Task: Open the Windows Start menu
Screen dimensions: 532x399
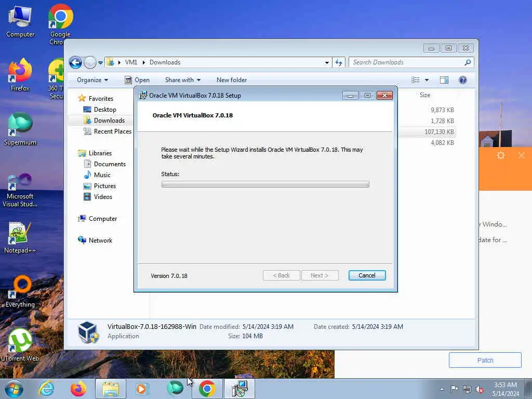Action: [14, 389]
